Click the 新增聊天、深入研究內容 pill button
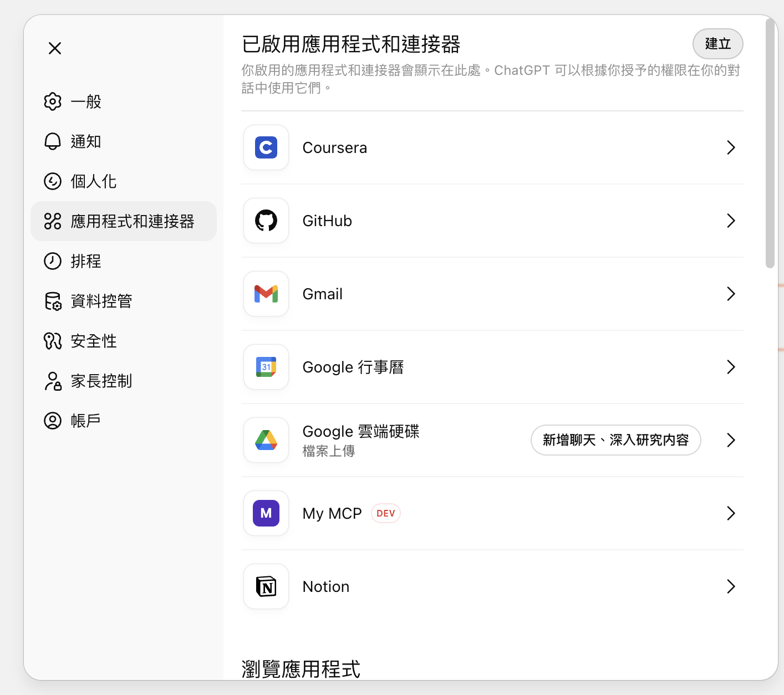784x695 pixels. pyautogui.click(x=615, y=440)
